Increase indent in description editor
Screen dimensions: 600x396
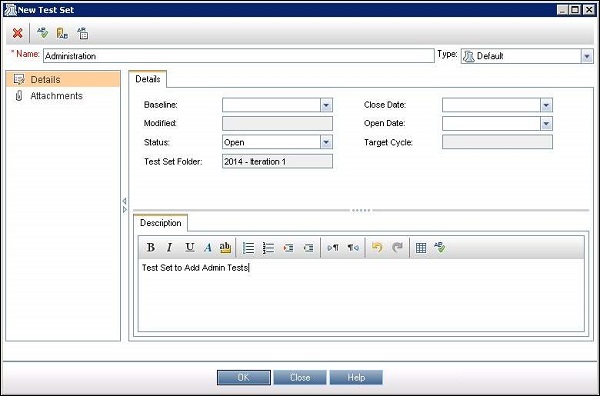288,248
